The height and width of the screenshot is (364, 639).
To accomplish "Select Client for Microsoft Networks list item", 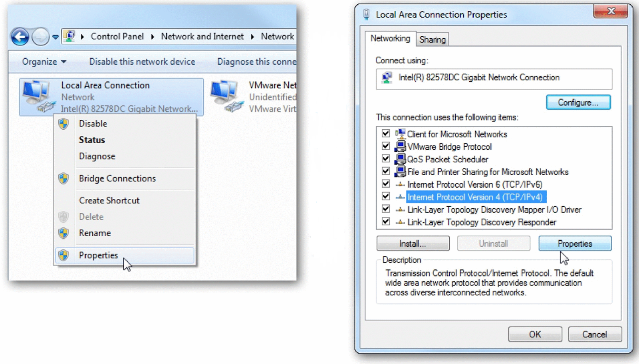I will click(457, 134).
